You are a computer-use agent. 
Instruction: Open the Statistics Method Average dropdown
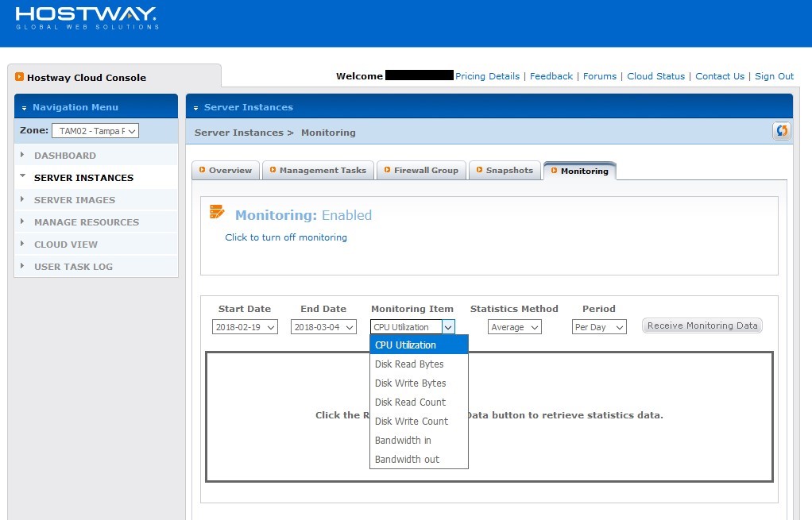[x=515, y=327]
